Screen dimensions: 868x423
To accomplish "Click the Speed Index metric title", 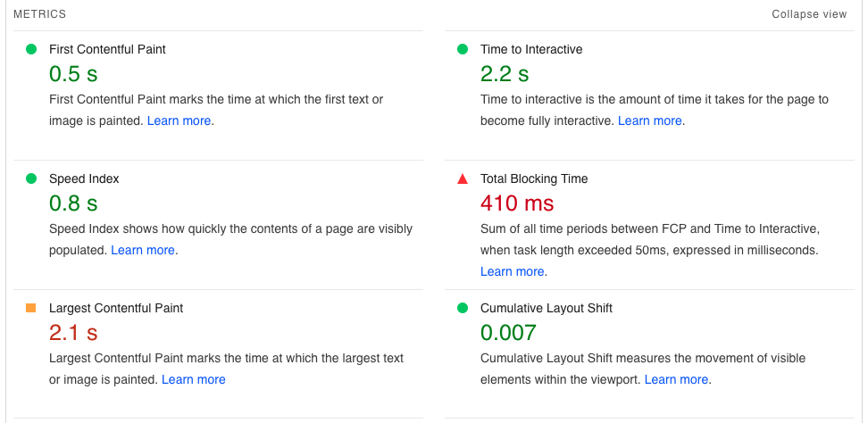I will 84,178.
